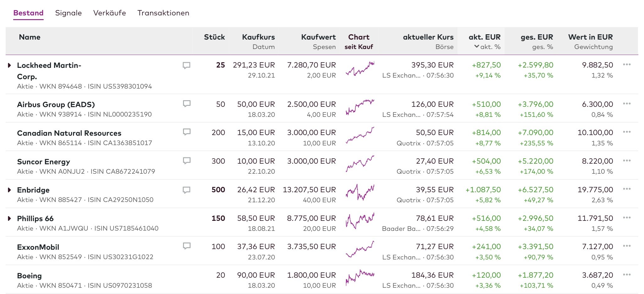Open Airbus Group chart thumbnail

pos(360,107)
